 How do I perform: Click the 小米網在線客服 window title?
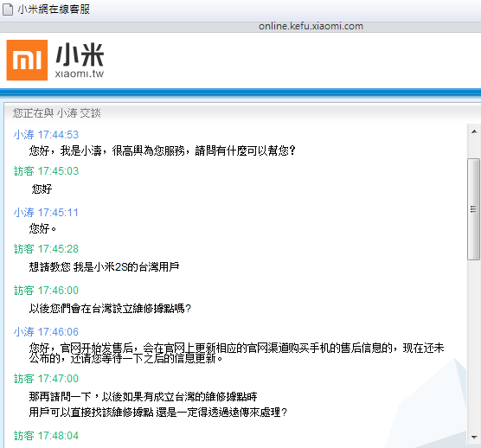pos(54,10)
